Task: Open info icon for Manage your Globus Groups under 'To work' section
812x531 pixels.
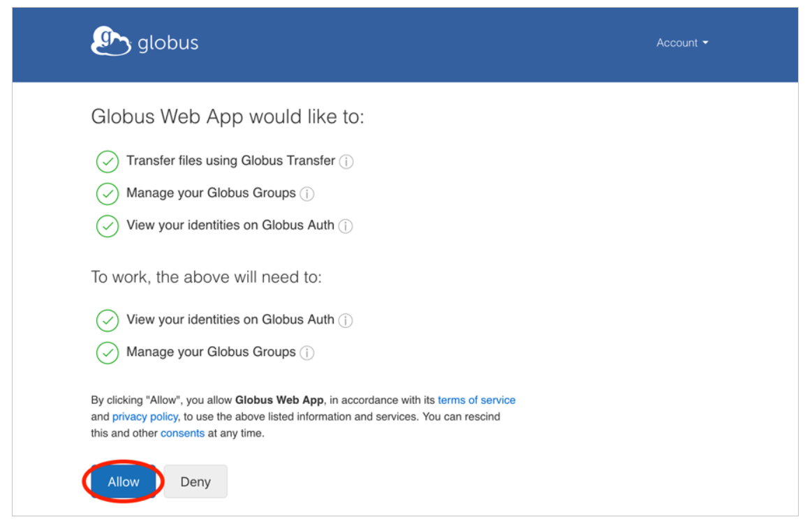Action: click(307, 353)
